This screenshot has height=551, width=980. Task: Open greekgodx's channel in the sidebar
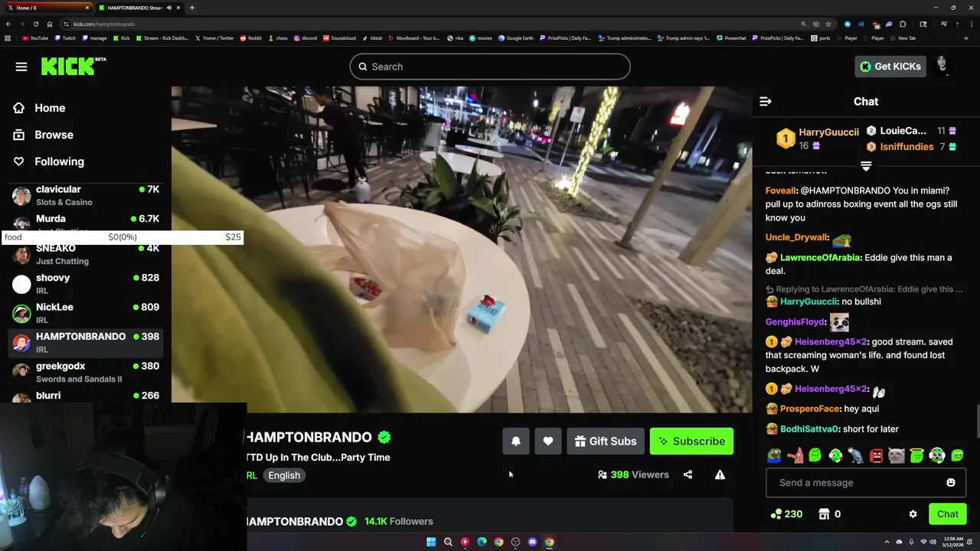[86, 372]
